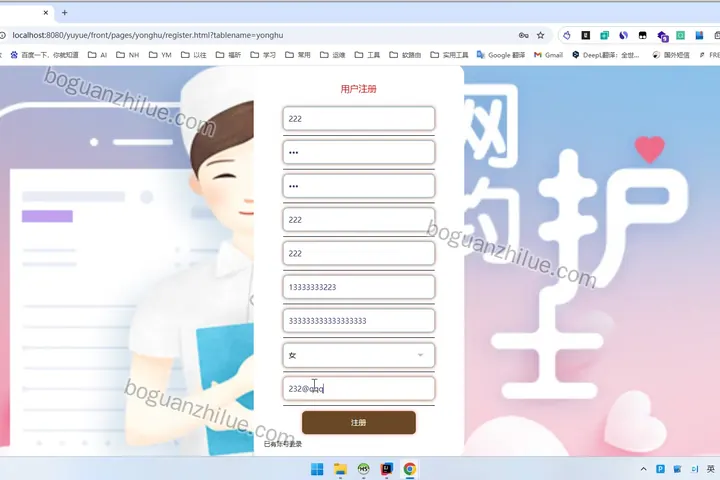Click the 注册 register button

tap(359, 423)
